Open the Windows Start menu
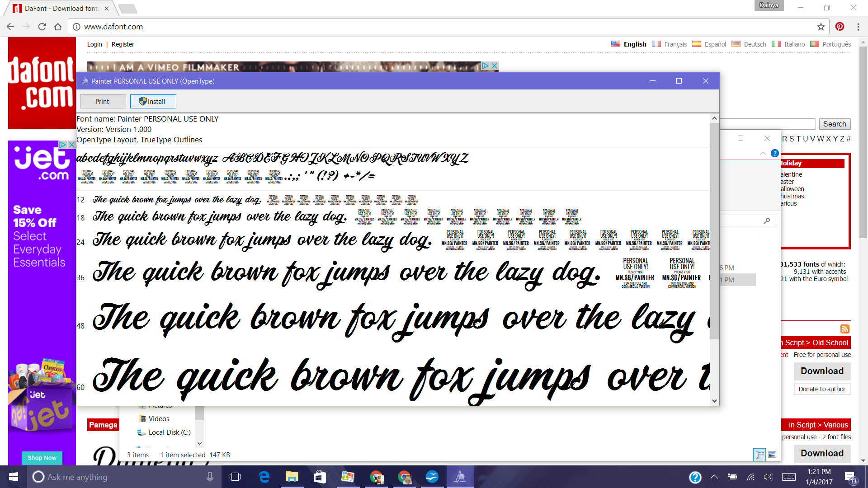Image resolution: width=868 pixels, height=488 pixels. coord(14,477)
